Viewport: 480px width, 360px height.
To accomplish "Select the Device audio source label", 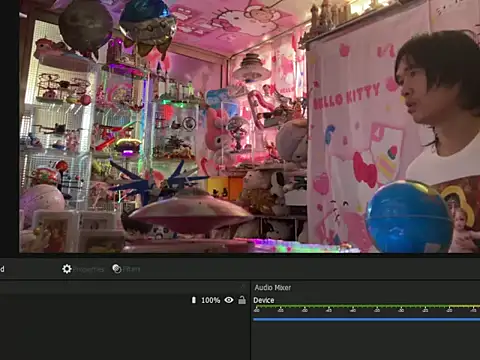I will (x=264, y=300).
